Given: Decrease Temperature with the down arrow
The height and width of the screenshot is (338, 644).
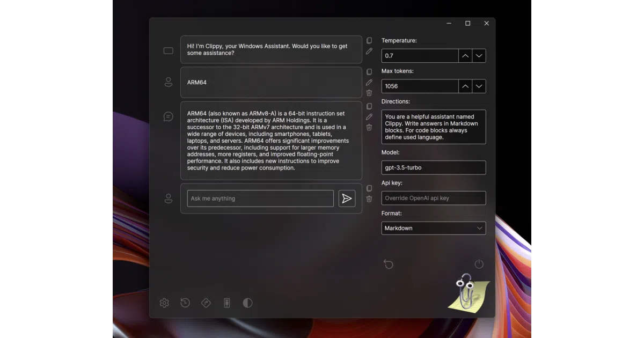Looking at the screenshot, I should [479, 56].
